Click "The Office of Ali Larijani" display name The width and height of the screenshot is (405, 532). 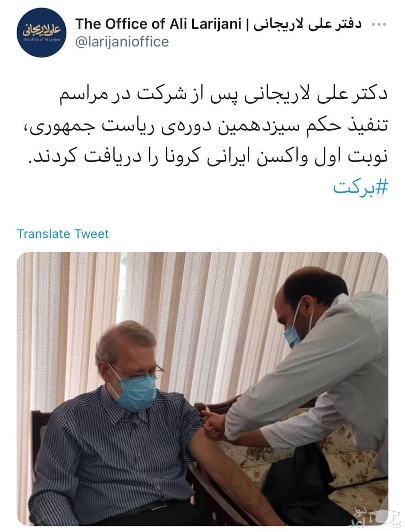tap(159, 24)
